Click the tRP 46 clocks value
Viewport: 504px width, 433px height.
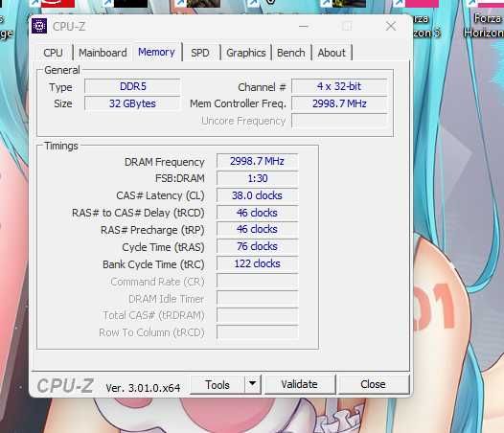pos(257,230)
